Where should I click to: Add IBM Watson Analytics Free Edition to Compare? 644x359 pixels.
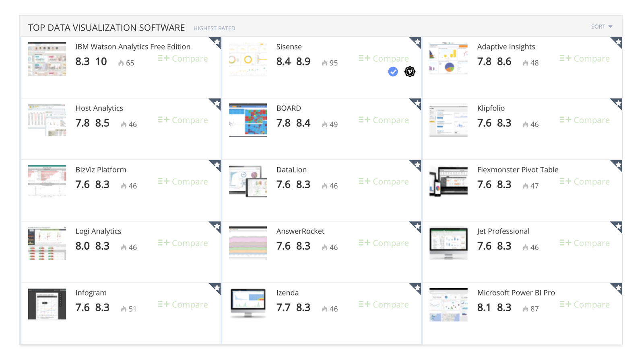(x=183, y=59)
